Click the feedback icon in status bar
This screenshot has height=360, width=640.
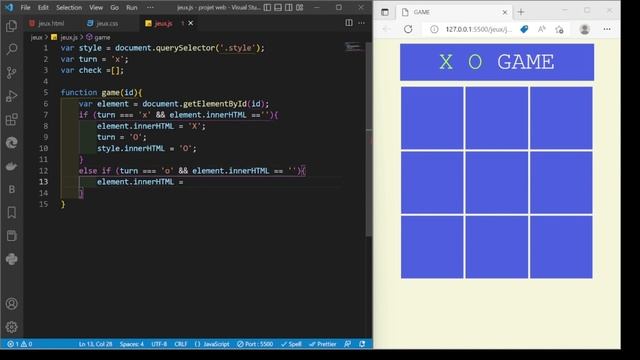click(347, 344)
